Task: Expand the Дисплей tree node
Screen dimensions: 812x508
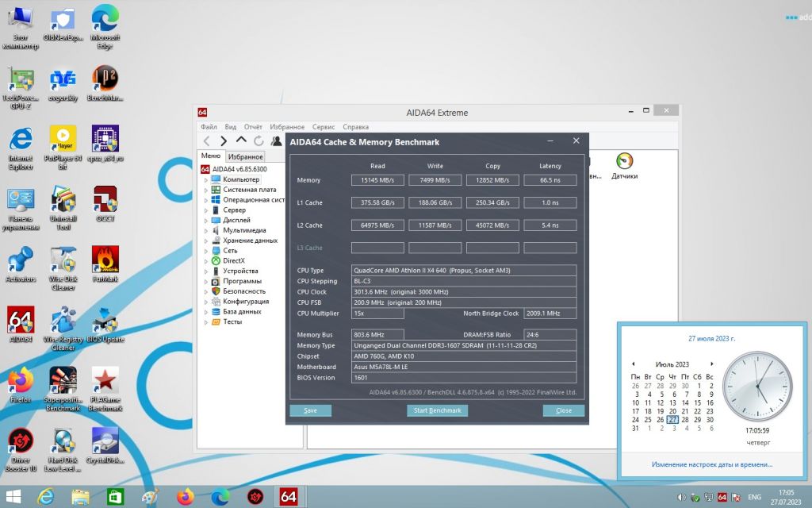Action: [205, 221]
